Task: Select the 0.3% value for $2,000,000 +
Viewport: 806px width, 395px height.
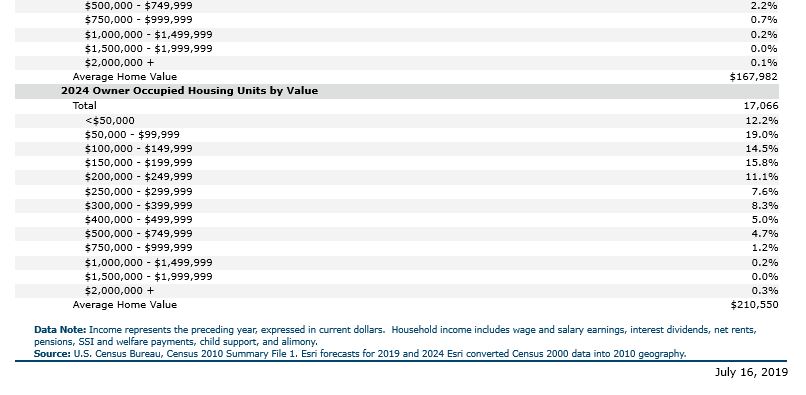Action: pyautogui.click(x=764, y=291)
